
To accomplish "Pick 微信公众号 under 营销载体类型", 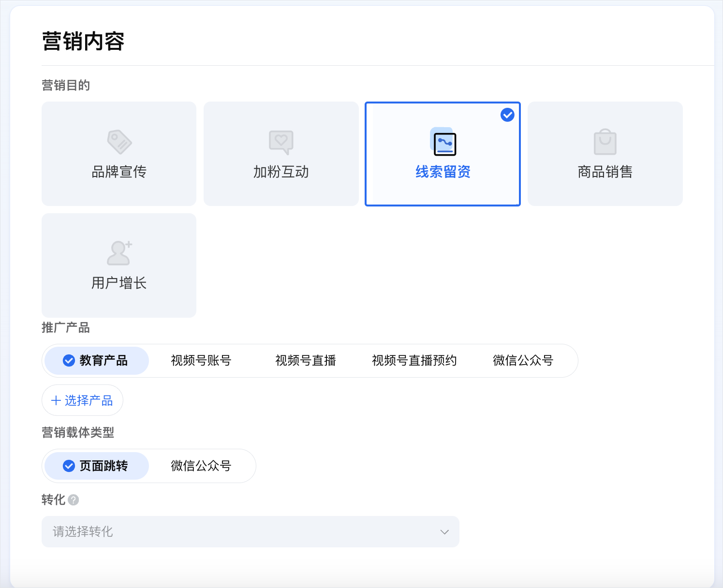I will point(201,466).
